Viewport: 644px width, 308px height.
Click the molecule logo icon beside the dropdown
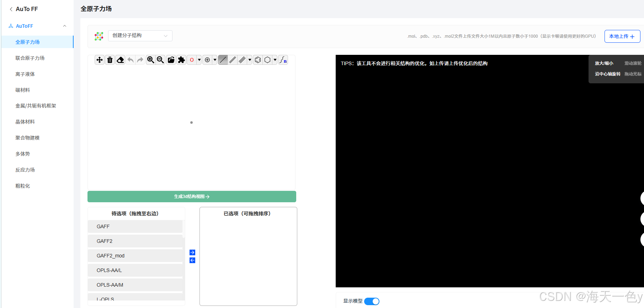(x=99, y=36)
